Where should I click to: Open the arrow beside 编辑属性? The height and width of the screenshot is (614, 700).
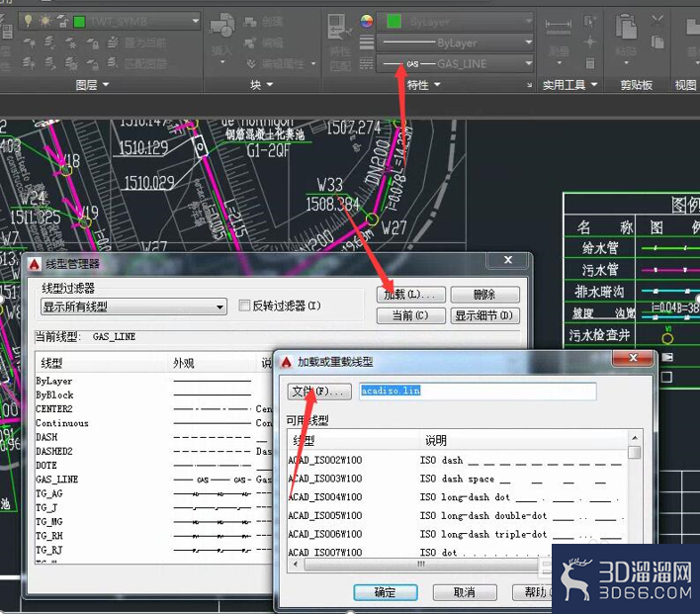tap(313, 64)
